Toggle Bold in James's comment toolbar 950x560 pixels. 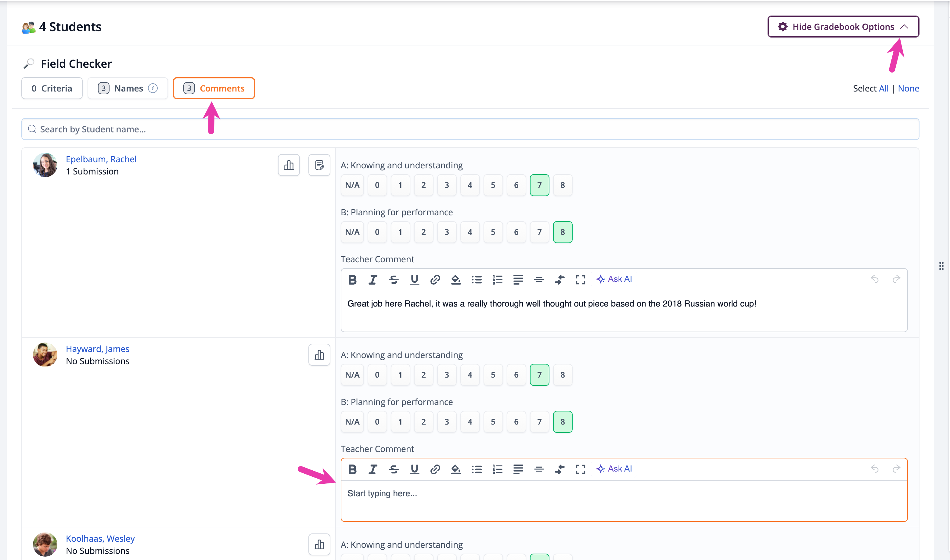click(x=352, y=469)
